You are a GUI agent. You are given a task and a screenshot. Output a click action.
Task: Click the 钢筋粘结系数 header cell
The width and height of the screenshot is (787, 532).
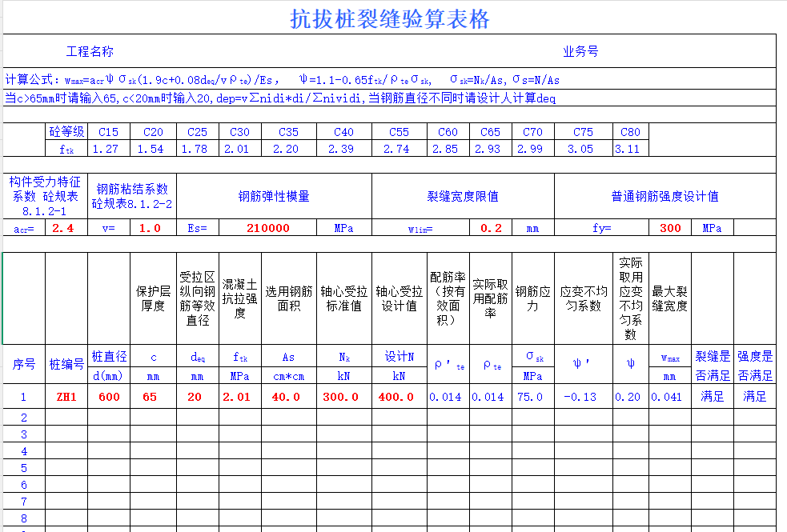(132, 196)
